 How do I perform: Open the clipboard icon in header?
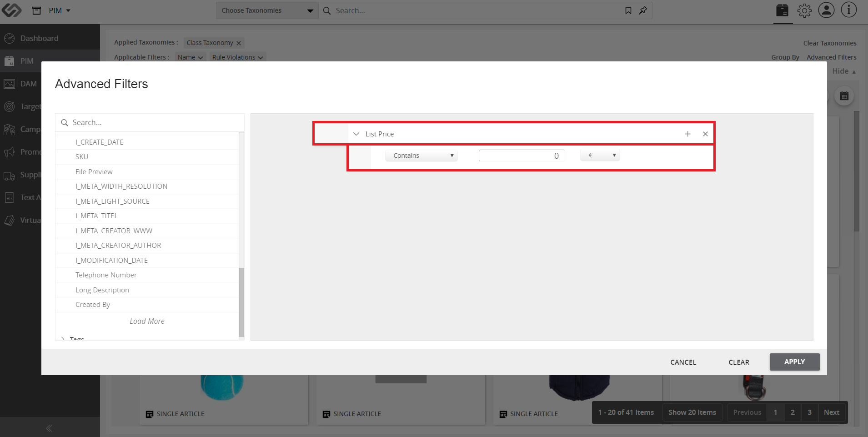click(x=783, y=10)
